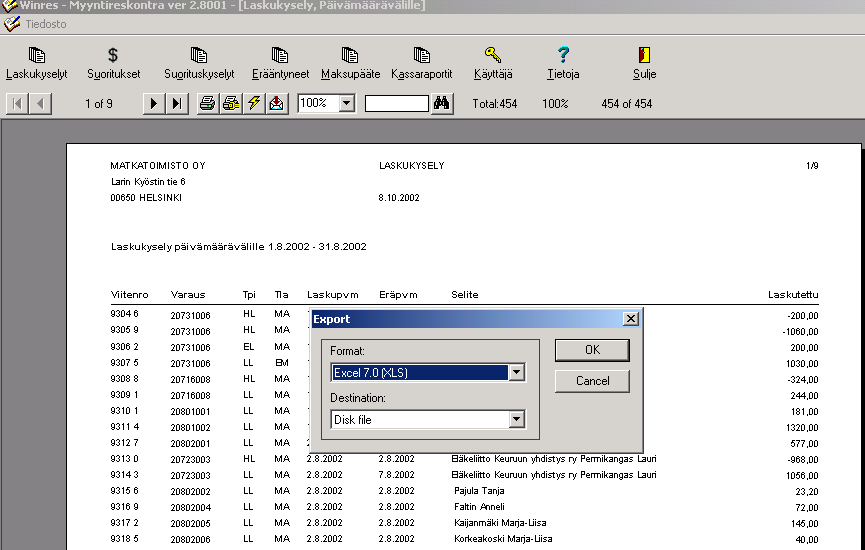Open Suoritukset dollar icon
The width and height of the screenshot is (865, 550).
[113, 63]
